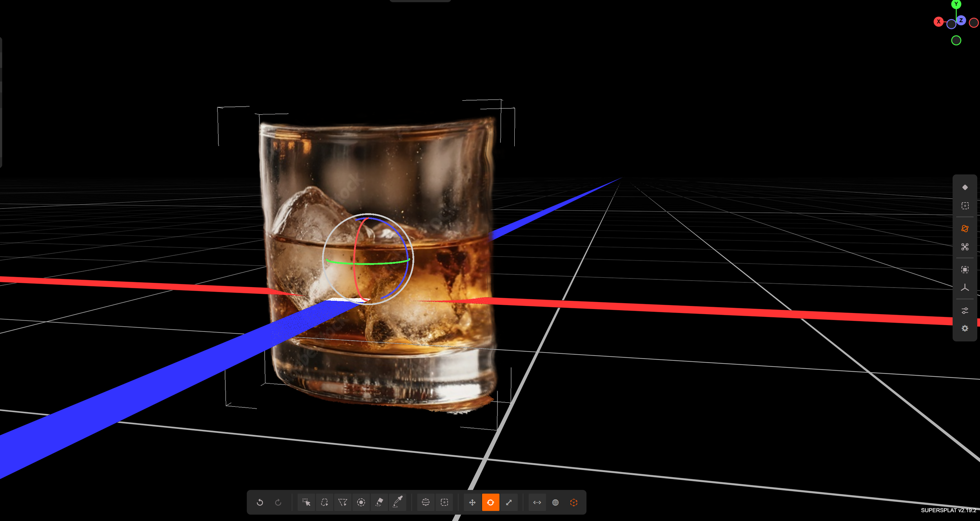This screenshot has width=980, height=521.
Task: Toggle world coordinate space globe icon
Action: (555, 502)
